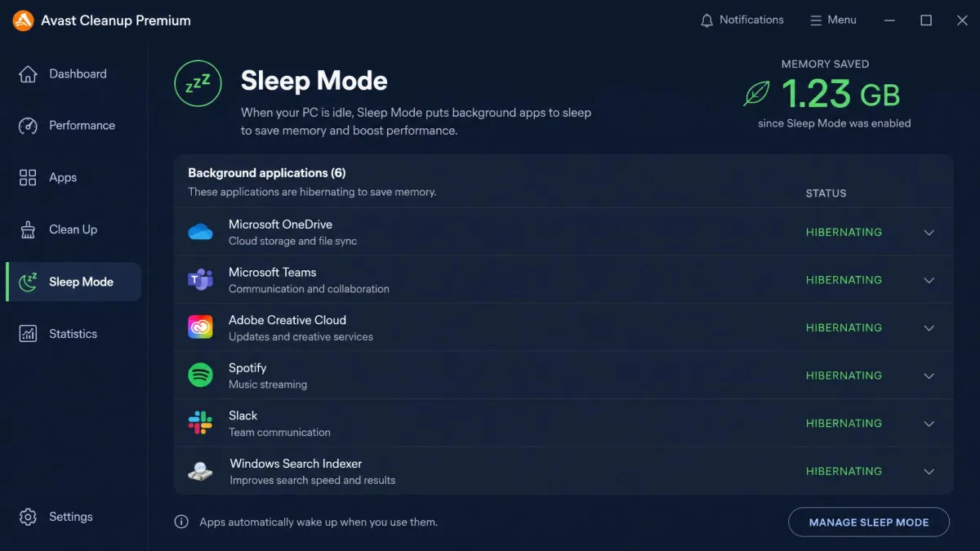980x551 pixels.
Task: Click the Microsoft OneDrive cloud icon
Action: [x=200, y=233]
